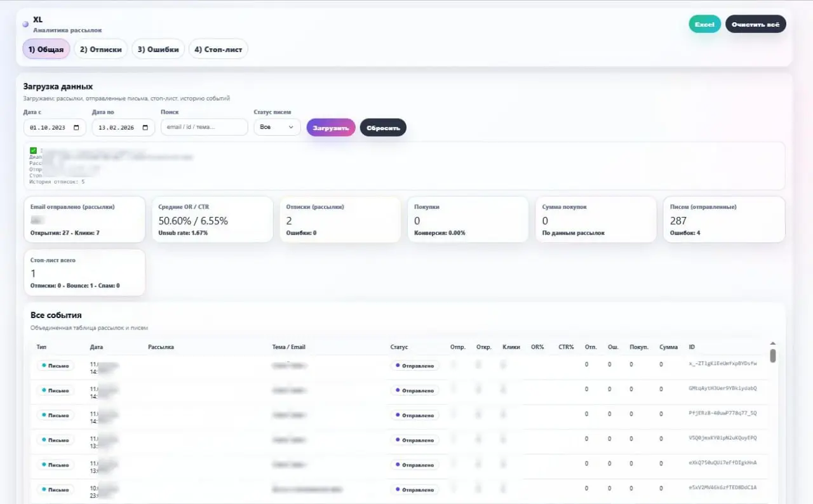Click the 'Тип' column header

click(x=41, y=347)
